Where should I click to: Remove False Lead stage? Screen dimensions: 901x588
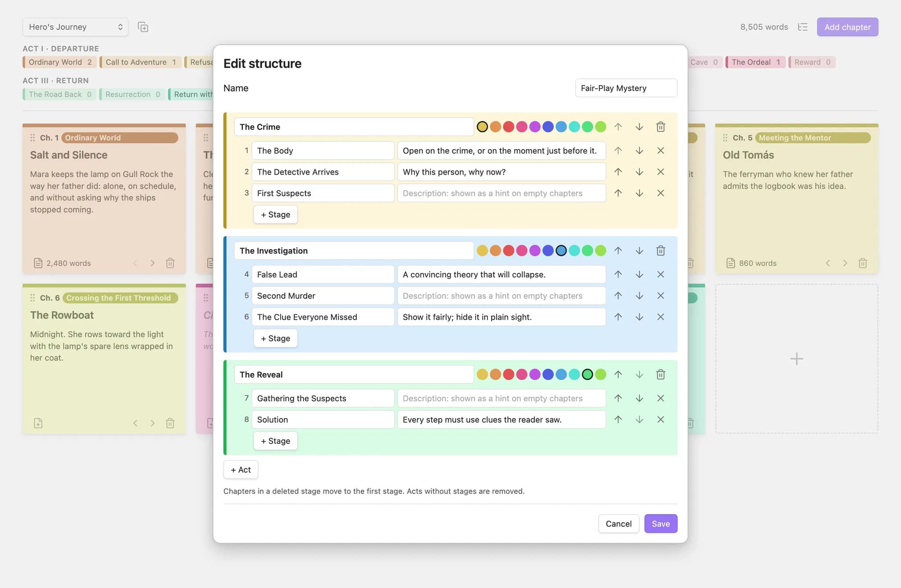pos(660,274)
